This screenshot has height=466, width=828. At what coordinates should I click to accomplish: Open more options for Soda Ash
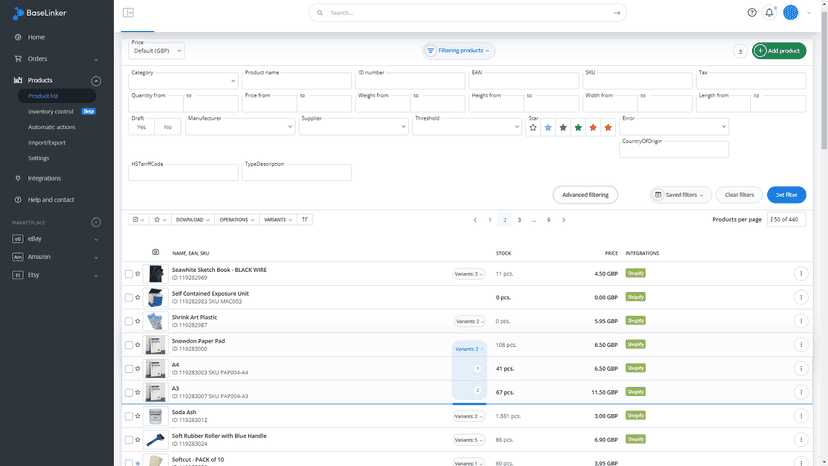click(801, 416)
